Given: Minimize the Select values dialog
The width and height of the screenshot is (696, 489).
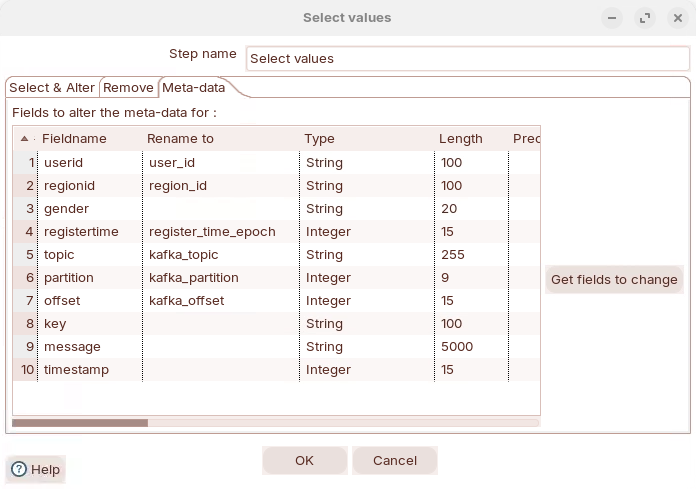Looking at the screenshot, I should click(x=613, y=18).
